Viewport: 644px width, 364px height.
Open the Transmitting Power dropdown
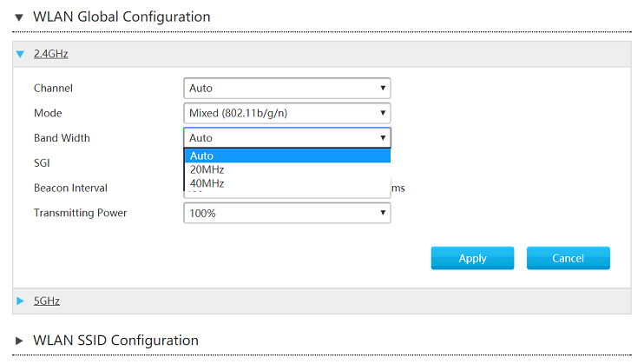(x=286, y=213)
